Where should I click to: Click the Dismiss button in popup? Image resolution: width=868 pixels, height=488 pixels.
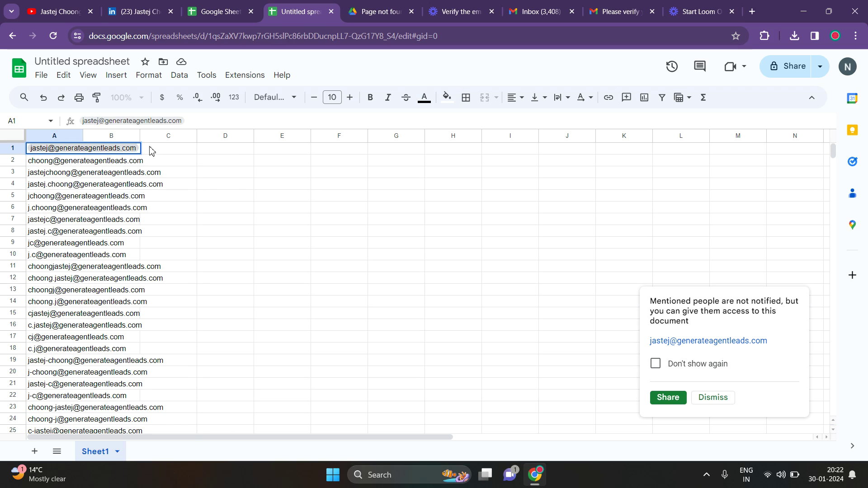pos(712,398)
